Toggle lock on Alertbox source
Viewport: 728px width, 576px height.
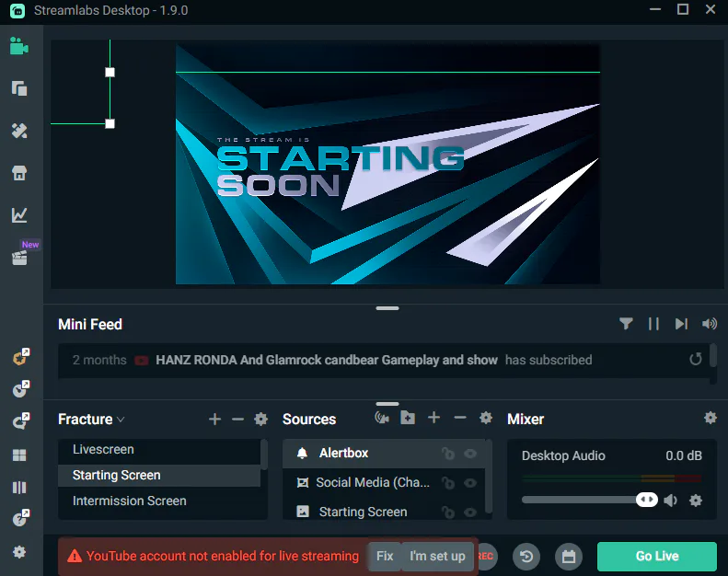(448, 453)
